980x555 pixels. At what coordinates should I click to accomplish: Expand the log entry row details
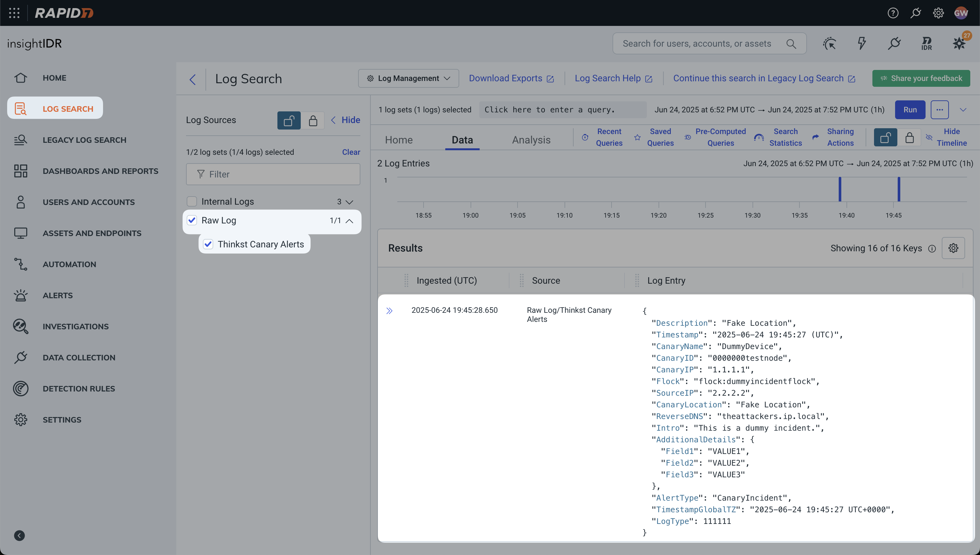tap(389, 311)
